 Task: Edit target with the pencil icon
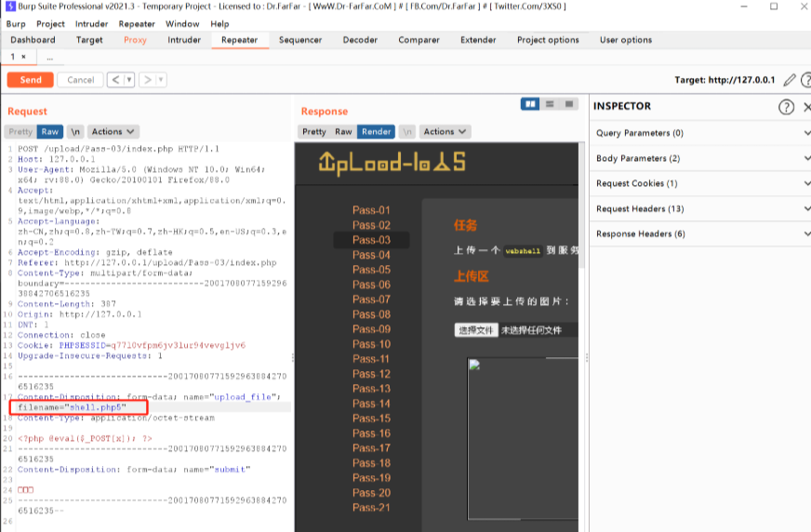coord(790,80)
